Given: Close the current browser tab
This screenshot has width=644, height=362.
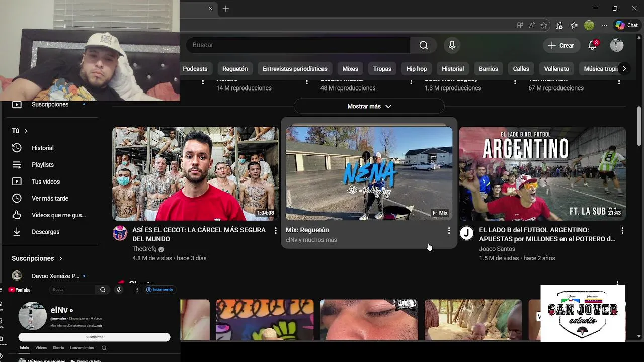Looking at the screenshot, I should [x=211, y=9].
